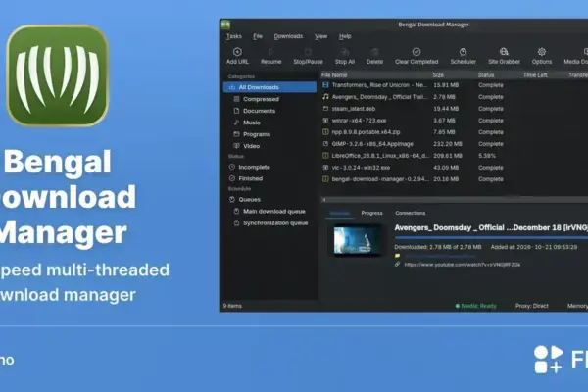The width and height of the screenshot is (588, 392).
Task: Click the Bengal app icon in title bar
Action: click(x=225, y=24)
